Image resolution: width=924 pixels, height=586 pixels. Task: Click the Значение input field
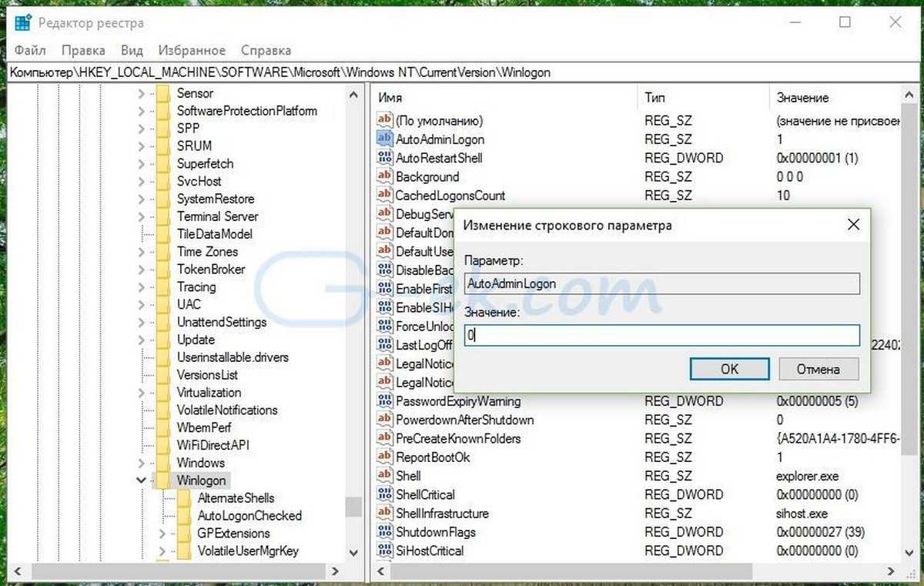click(x=661, y=336)
